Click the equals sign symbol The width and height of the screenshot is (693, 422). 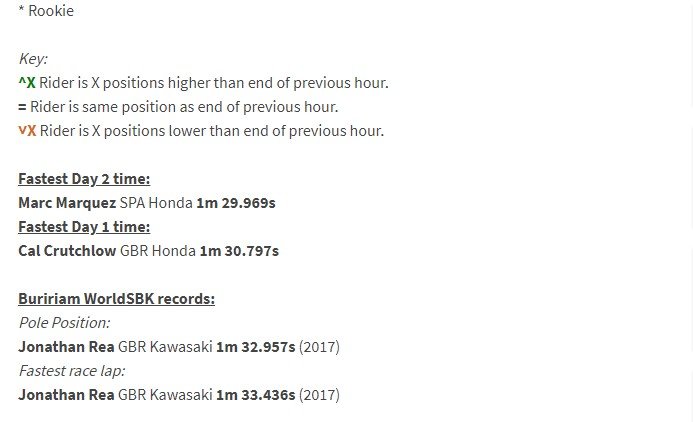click(x=22, y=107)
